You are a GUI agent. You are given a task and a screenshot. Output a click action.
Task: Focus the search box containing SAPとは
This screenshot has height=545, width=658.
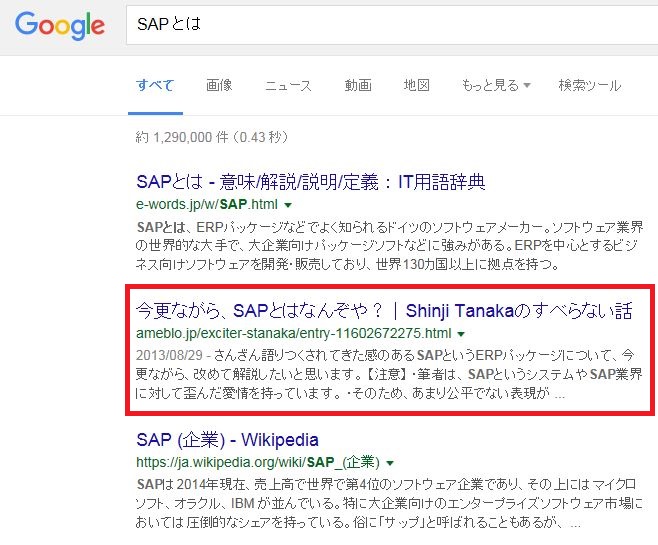392,25
